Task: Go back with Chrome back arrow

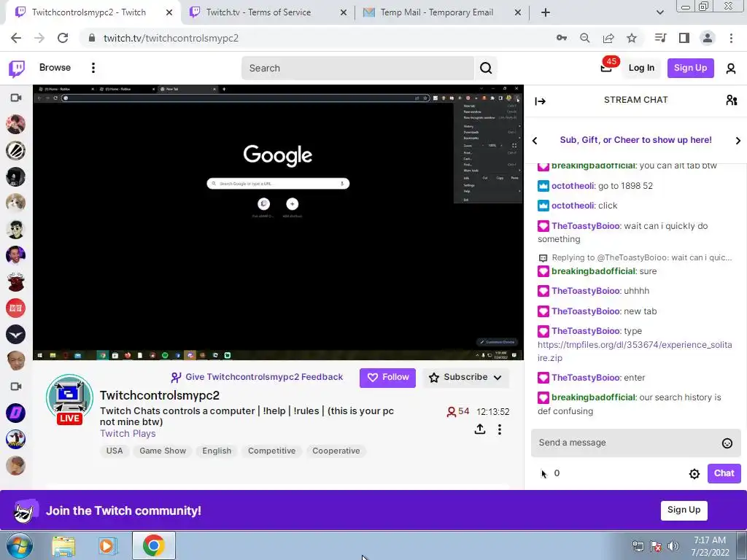Action: (16, 38)
